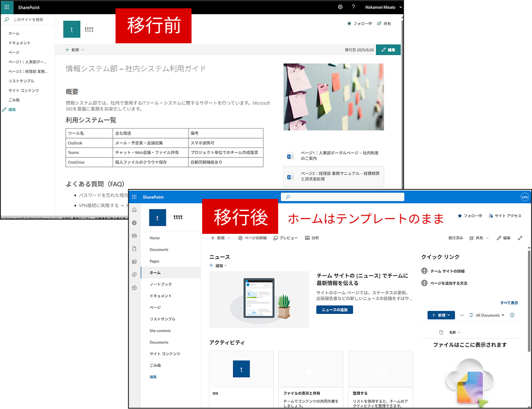Image resolution: width=532 pixels, height=409 pixels.
Task: Click the help question mark icon
Action: click(x=353, y=7)
